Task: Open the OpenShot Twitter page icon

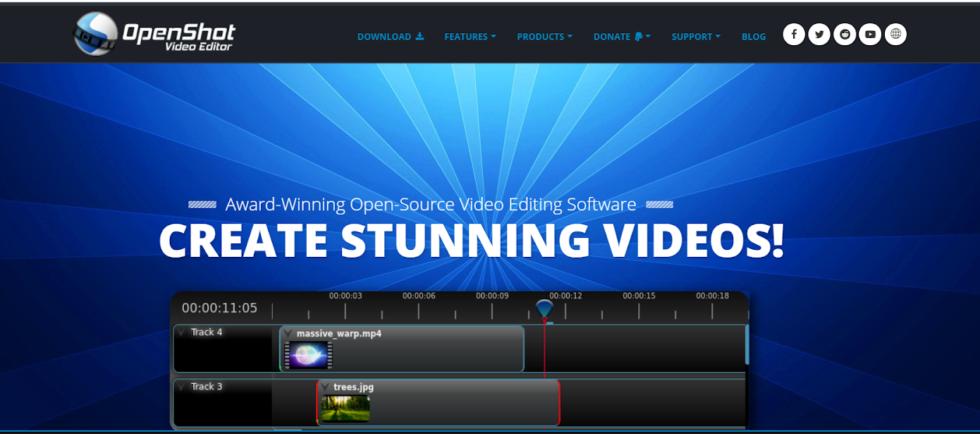Action: click(x=819, y=34)
